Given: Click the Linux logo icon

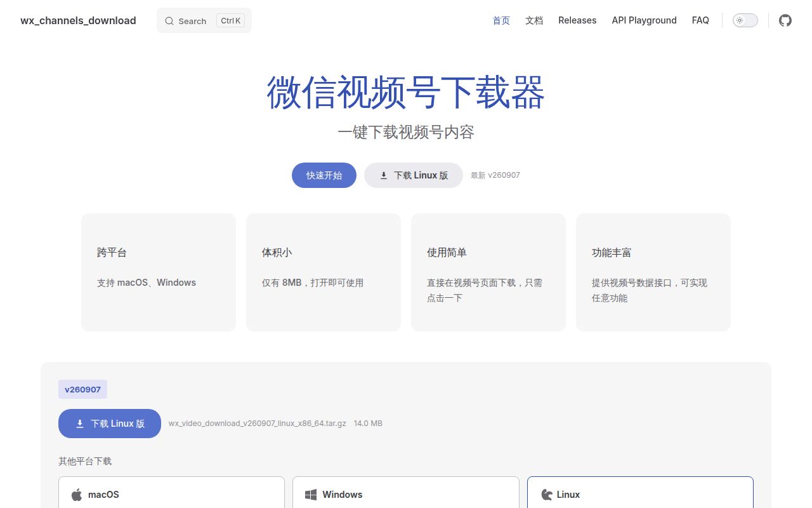Looking at the screenshot, I should pos(546,495).
